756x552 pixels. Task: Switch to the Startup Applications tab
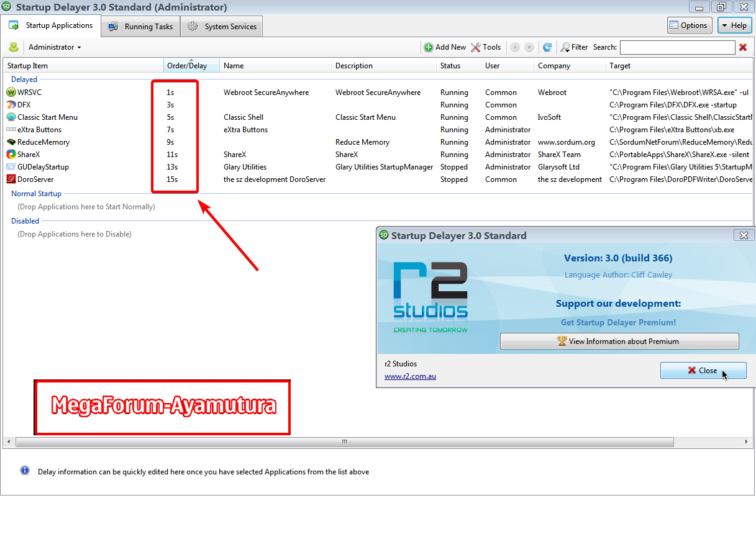[51, 25]
